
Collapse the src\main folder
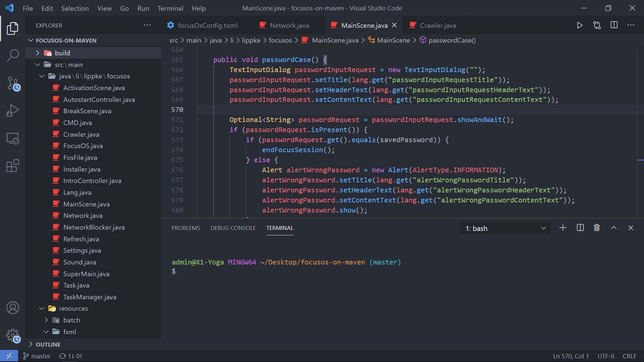(93, 65)
